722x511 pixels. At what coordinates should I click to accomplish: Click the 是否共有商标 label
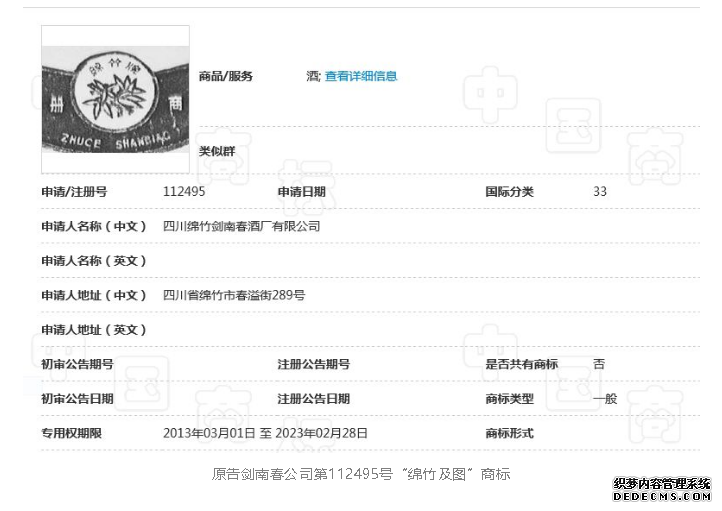521,364
